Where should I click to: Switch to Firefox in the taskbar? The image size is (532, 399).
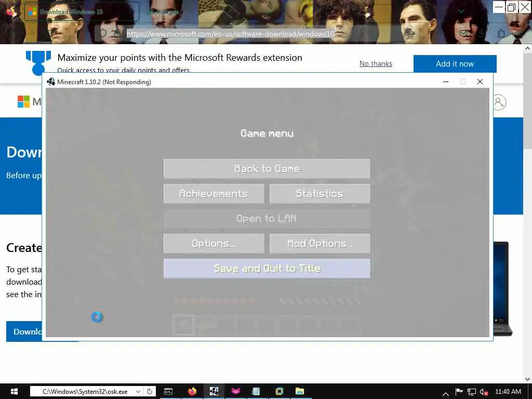coord(192,391)
